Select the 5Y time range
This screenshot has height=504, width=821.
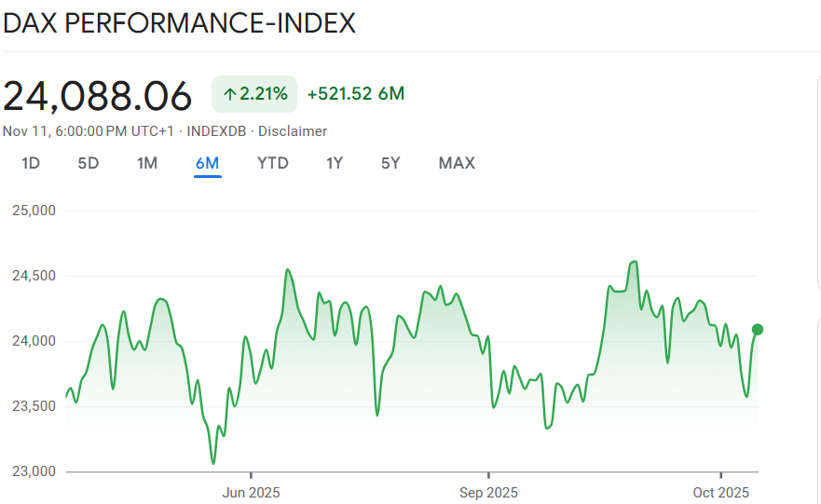point(390,163)
